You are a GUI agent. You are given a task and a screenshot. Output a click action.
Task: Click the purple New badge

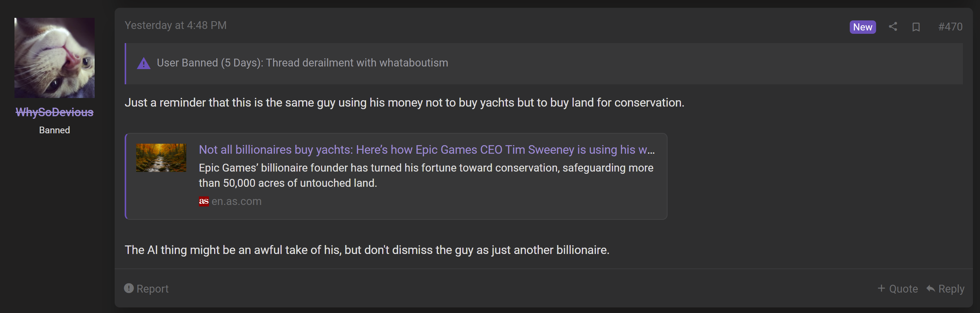tap(862, 27)
